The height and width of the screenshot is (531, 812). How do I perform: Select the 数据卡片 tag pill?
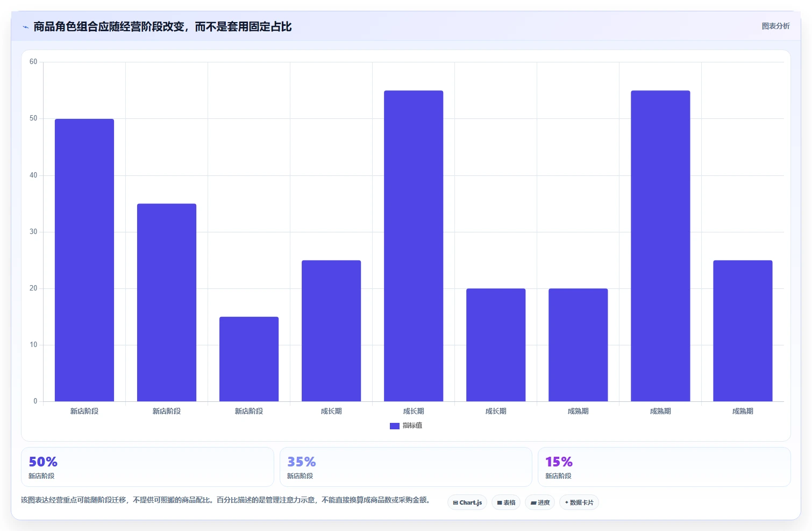(579, 502)
